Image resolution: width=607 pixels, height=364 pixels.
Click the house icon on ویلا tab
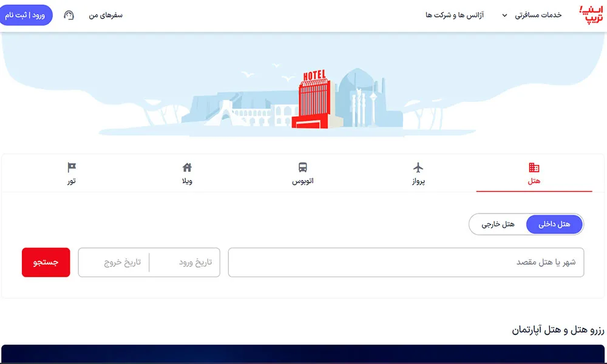pos(187,167)
